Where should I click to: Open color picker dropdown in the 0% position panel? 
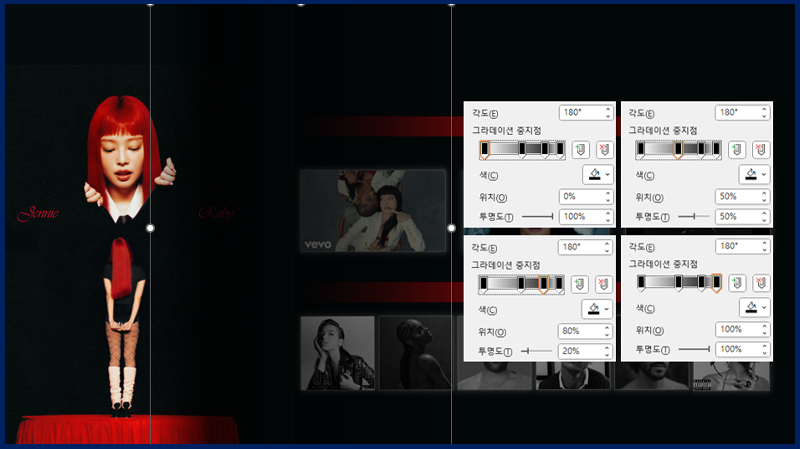[597, 174]
